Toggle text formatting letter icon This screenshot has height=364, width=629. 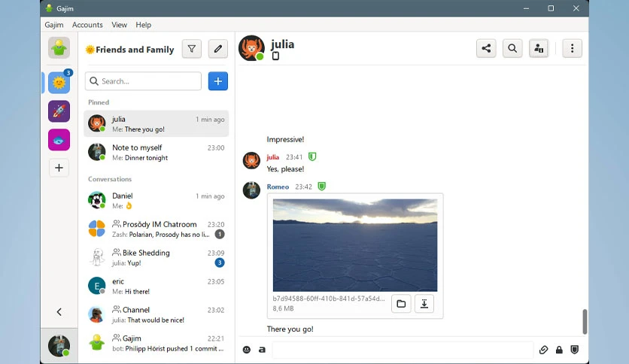click(262, 350)
